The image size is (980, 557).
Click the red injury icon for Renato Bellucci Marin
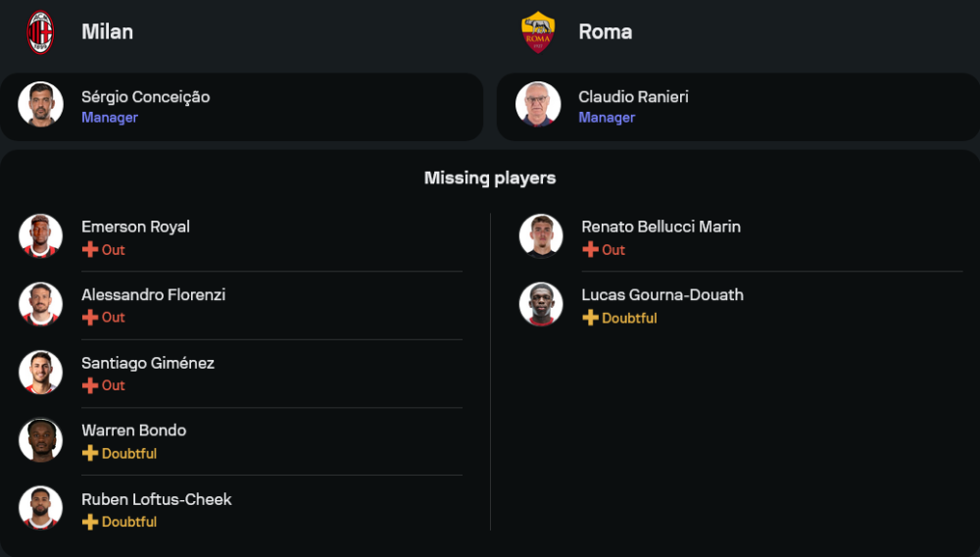(590, 250)
